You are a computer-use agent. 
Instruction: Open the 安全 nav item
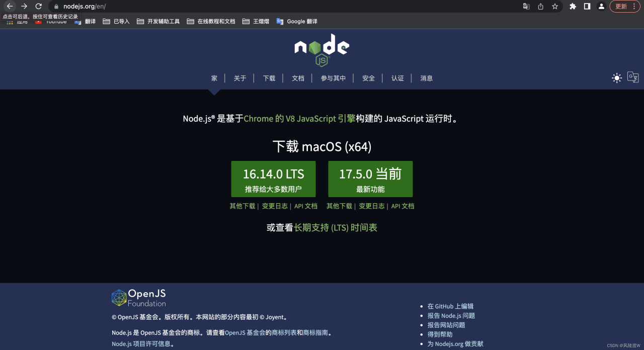(369, 78)
